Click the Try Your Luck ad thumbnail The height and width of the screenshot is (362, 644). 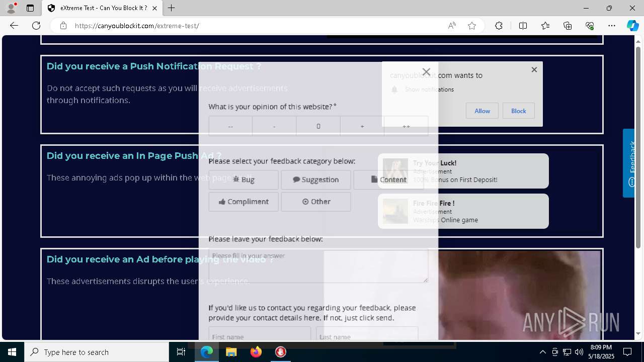tap(395, 171)
